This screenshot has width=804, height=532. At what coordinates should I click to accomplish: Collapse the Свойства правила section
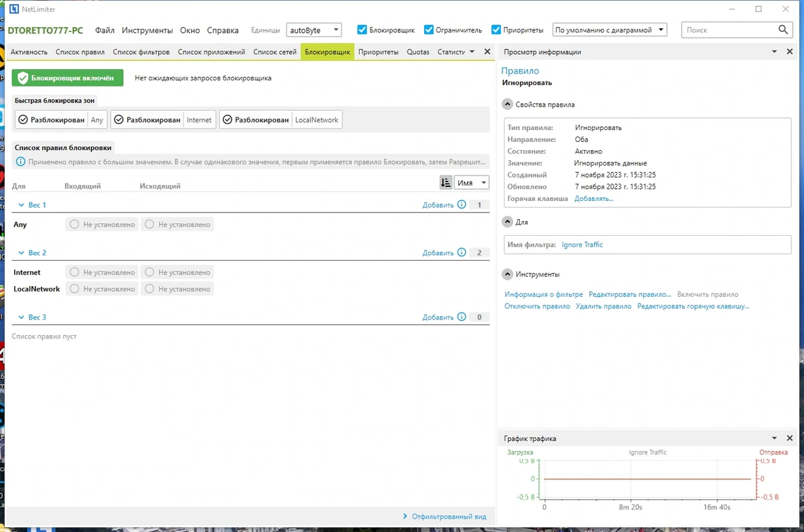point(507,105)
